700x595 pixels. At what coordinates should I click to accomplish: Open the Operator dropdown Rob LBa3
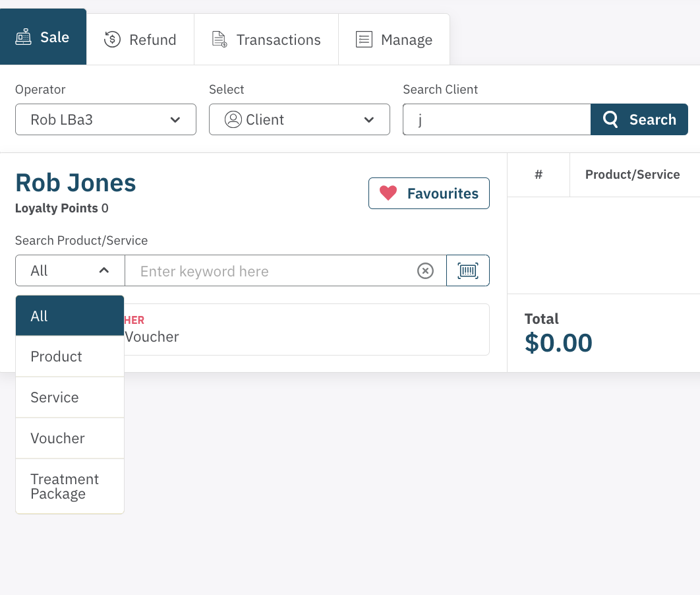[x=105, y=119]
